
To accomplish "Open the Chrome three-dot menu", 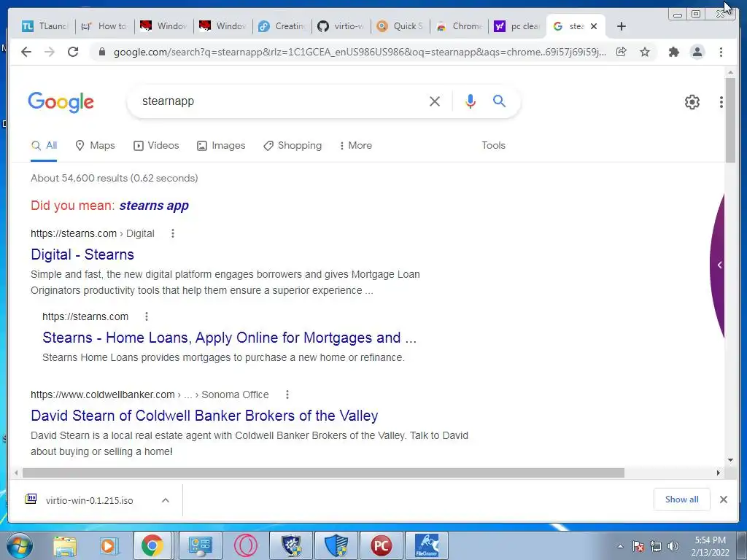I will (x=721, y=52).
